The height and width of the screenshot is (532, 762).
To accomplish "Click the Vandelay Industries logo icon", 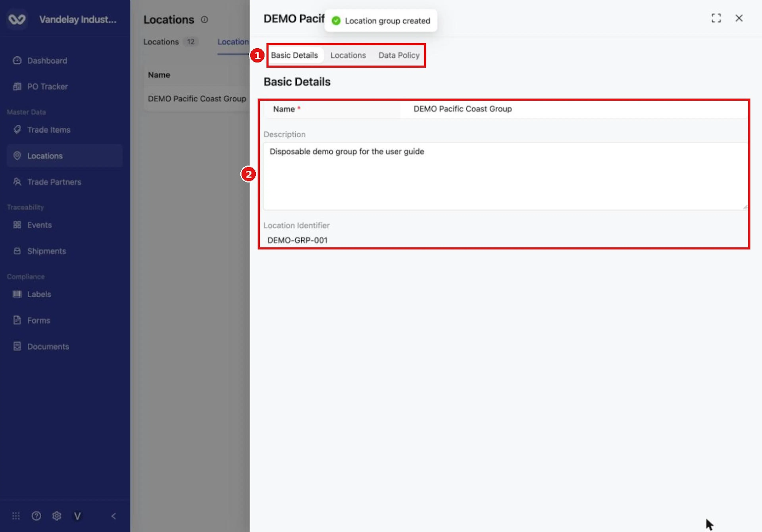I will tap(17, 19).
